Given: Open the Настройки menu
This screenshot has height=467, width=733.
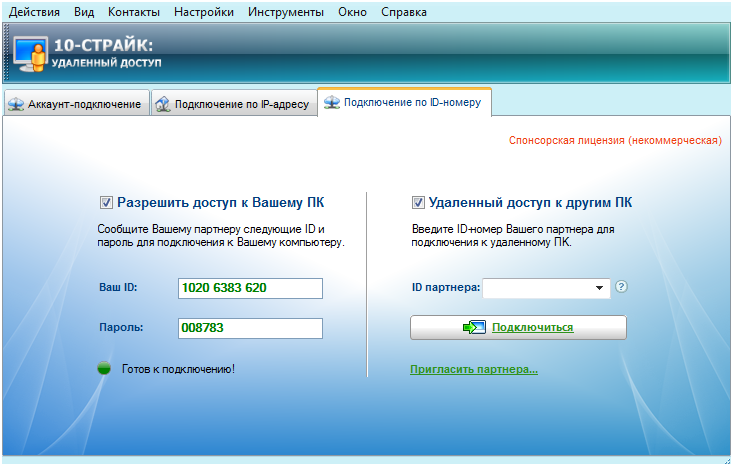Looking at the screenshot, I should [204, 12].
